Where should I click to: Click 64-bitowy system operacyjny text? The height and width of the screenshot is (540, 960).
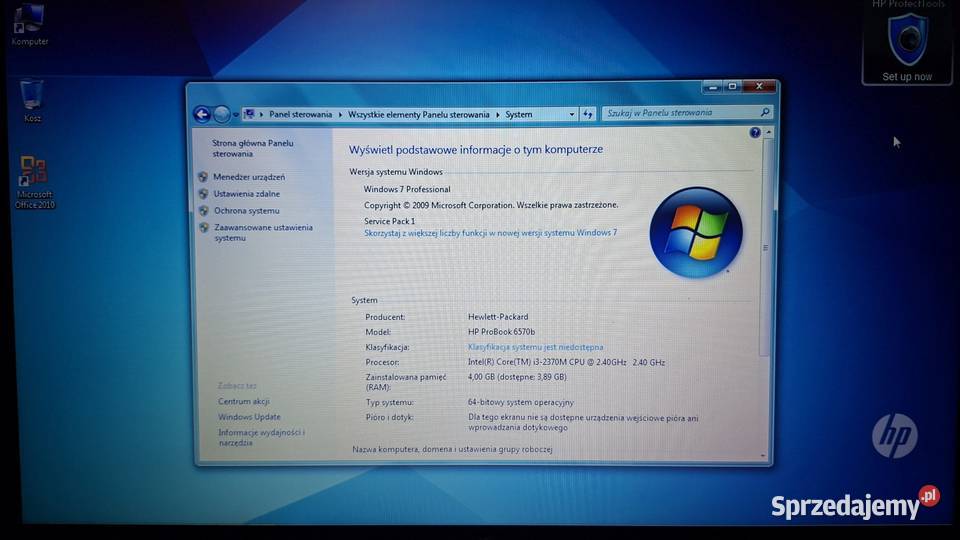click(521, 402)
